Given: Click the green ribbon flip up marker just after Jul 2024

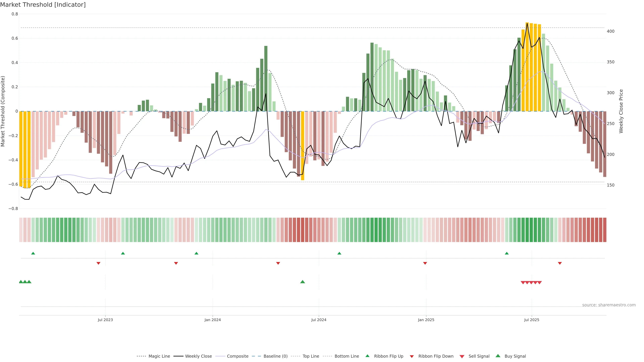Looking at the screenshot, I should 339,253.
